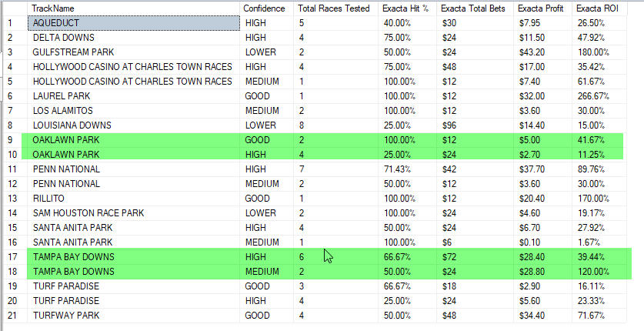Click the RILLITO track cell
Viewport: 644px width, 331px height.
(x=134, y=199)
